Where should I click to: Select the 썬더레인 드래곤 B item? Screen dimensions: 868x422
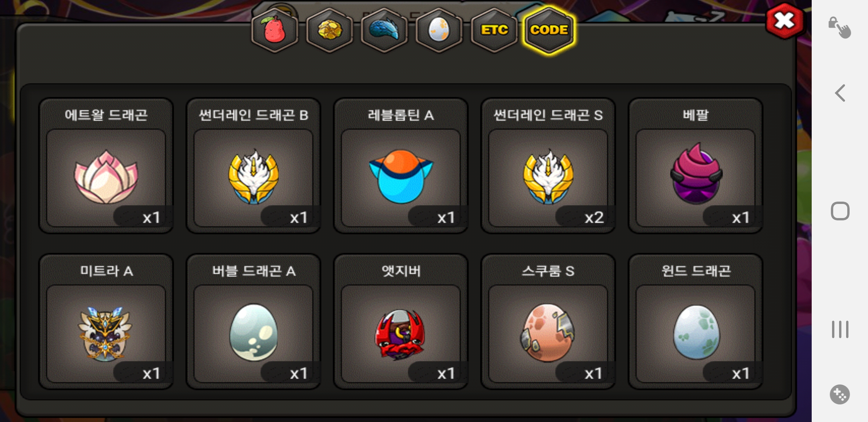click(253, 166)
